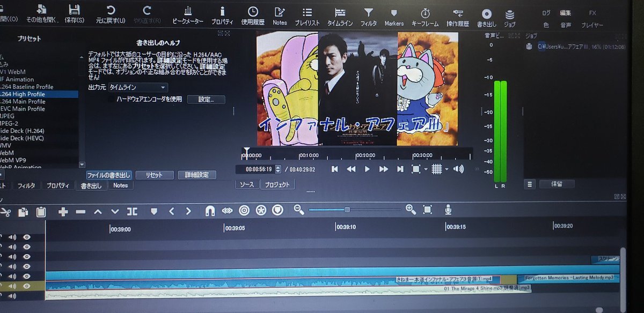Image resolution: width=644 pixels, height=313 pixels.
Task: Open the キーフレーム stopwatch toolbar item
Action: (x=425, y=17)
